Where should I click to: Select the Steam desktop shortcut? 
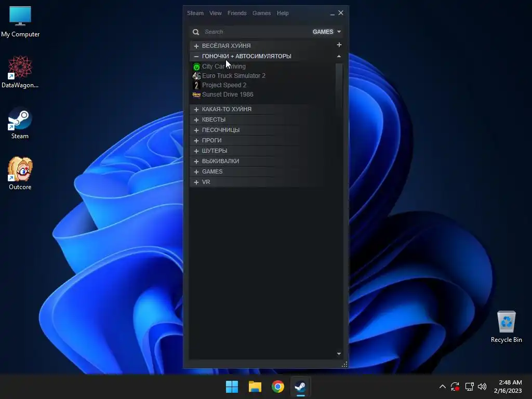click(x=20, y=123)
